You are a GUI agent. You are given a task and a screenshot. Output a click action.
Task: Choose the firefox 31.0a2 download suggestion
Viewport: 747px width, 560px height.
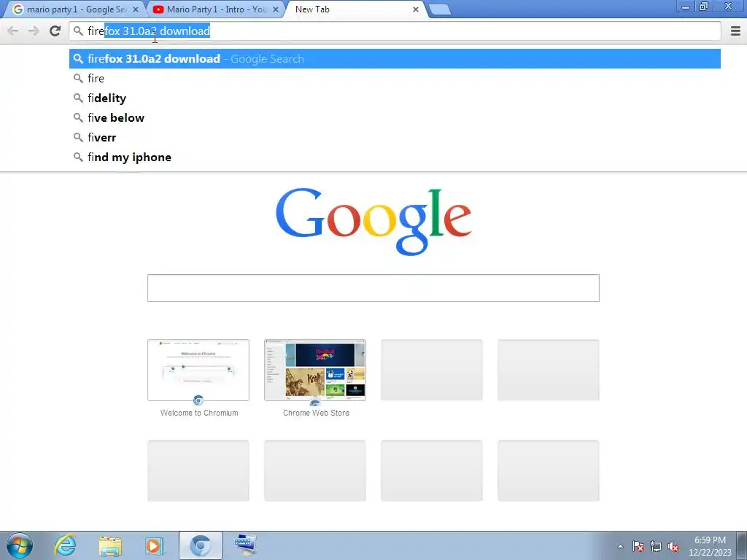pyautogui.click(x=395, y=58)
